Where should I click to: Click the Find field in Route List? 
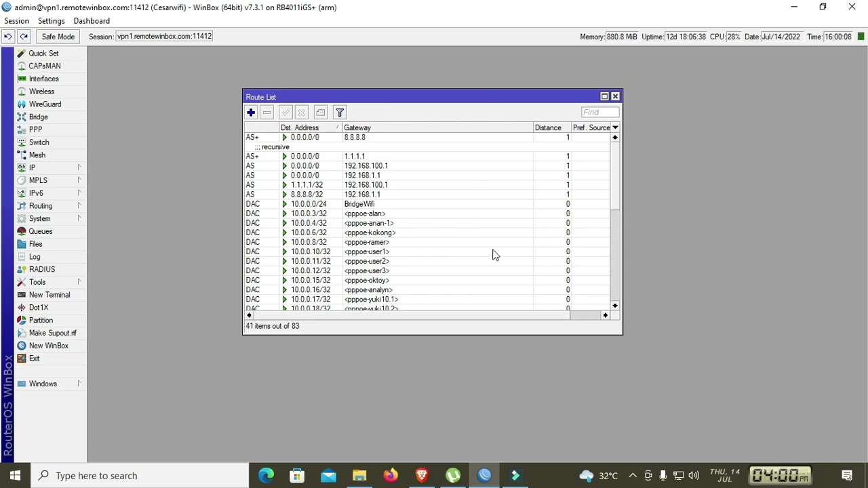[x=600, y=113]
